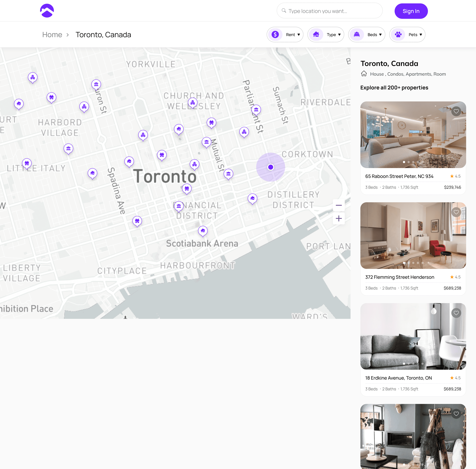Viewport: 476px width, 469px height.
Task: Select the house pin left of Distillery District
Action: 252,199
